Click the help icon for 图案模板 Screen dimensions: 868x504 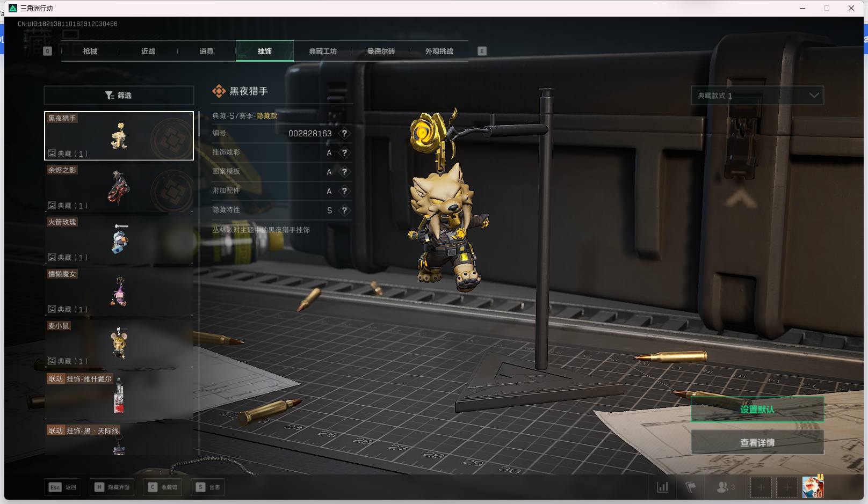tap(344, 172)
